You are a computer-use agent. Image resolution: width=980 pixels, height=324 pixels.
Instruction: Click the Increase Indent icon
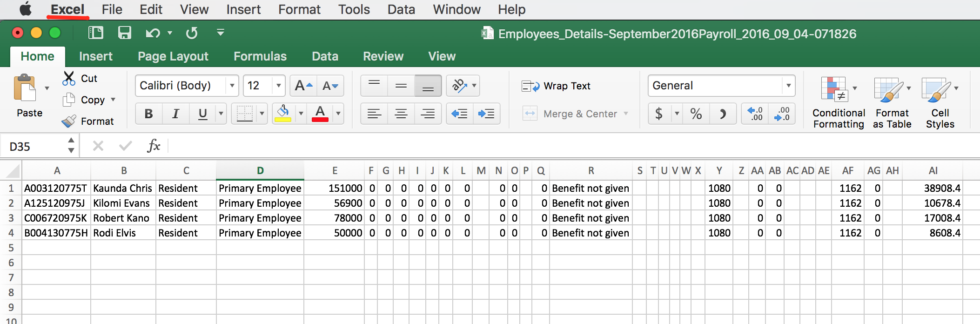(x=486, y=114)
